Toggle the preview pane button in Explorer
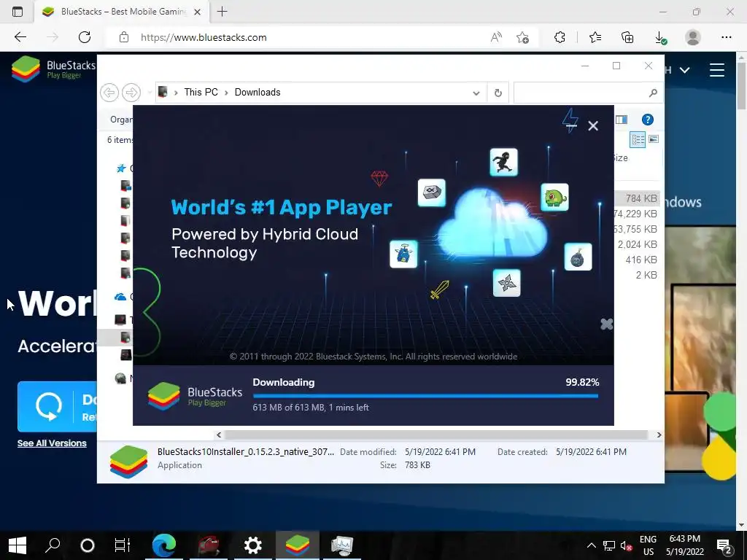 (622, 120)
